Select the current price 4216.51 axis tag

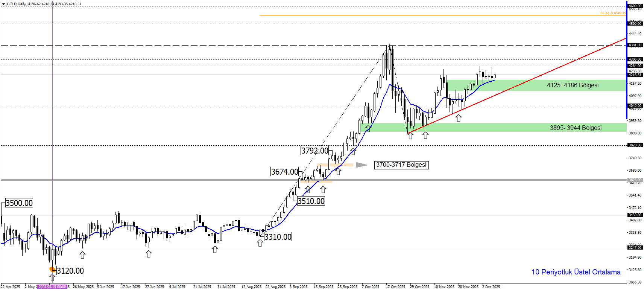pyautogui.click(x=635, y=75)
